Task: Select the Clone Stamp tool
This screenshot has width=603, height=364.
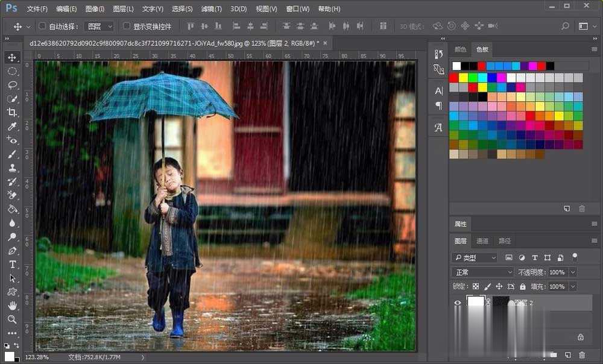Action: (x=13, y=168)
